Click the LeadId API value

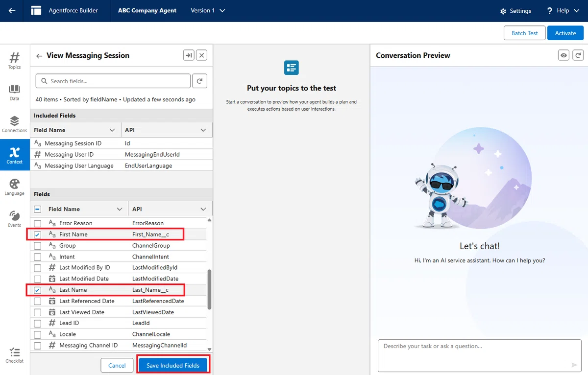point(141,323)
